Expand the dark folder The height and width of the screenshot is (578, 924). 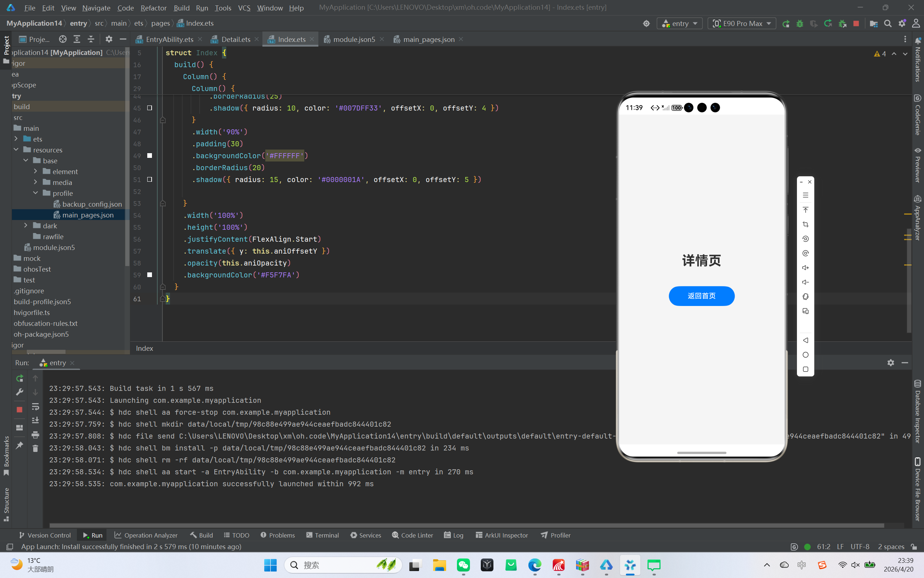(26, 225)
